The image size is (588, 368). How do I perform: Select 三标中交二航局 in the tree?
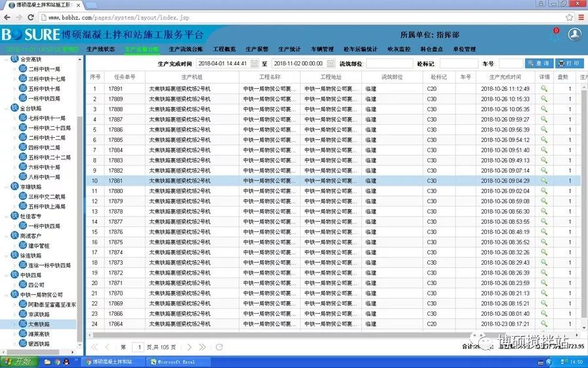tap(47, 197)
